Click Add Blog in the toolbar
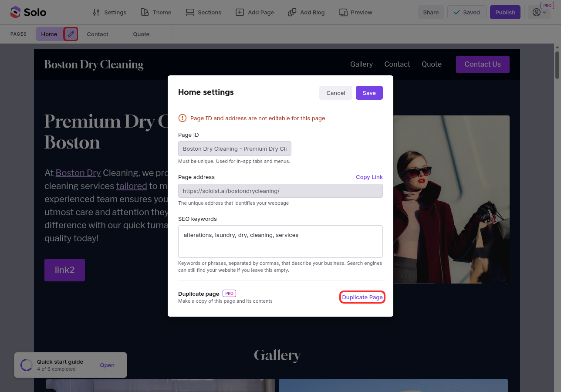Viewport: 561px width, 392px height. coord(307,12)
